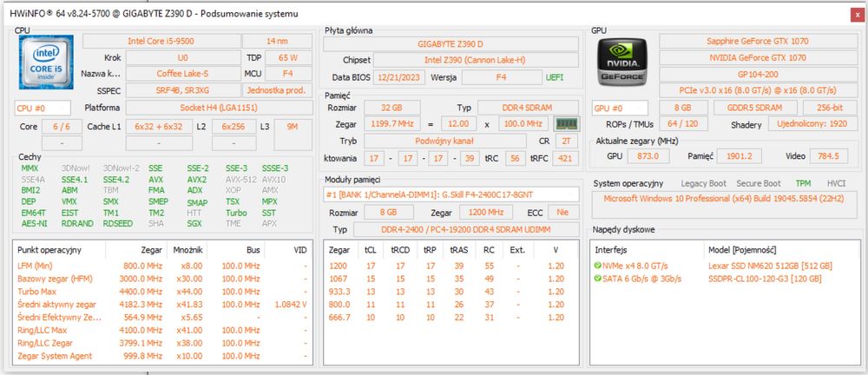Image resolution: width=868 pixels, height=375 pixels.
Task: Click the Zegar System Agent row
Action: (x=162, y=356)
